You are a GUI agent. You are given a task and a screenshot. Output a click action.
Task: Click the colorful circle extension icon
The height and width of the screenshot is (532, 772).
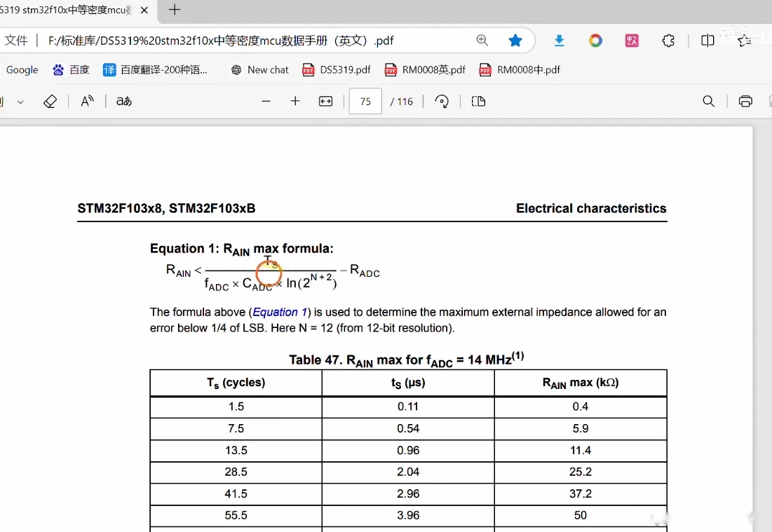(595, 41)
